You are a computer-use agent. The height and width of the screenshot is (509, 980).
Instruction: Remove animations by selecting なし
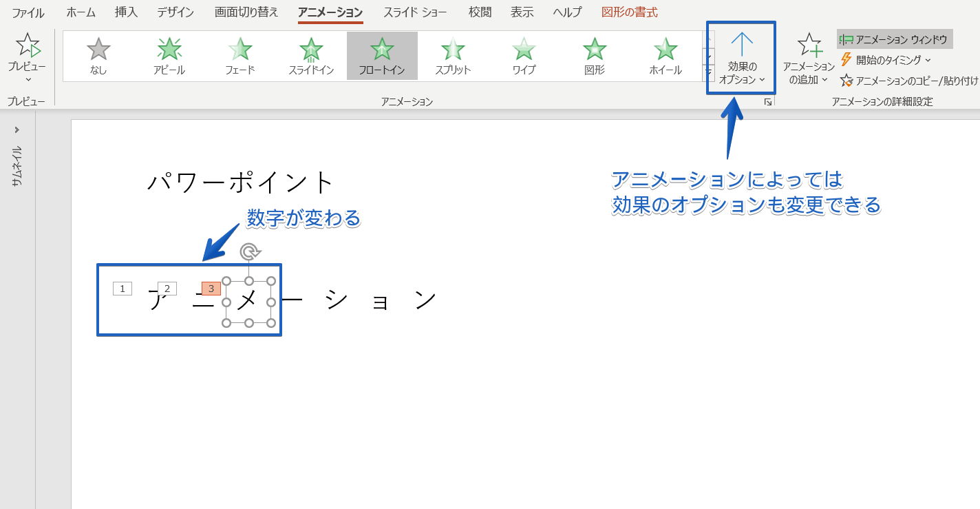click(x=97, y=55)
